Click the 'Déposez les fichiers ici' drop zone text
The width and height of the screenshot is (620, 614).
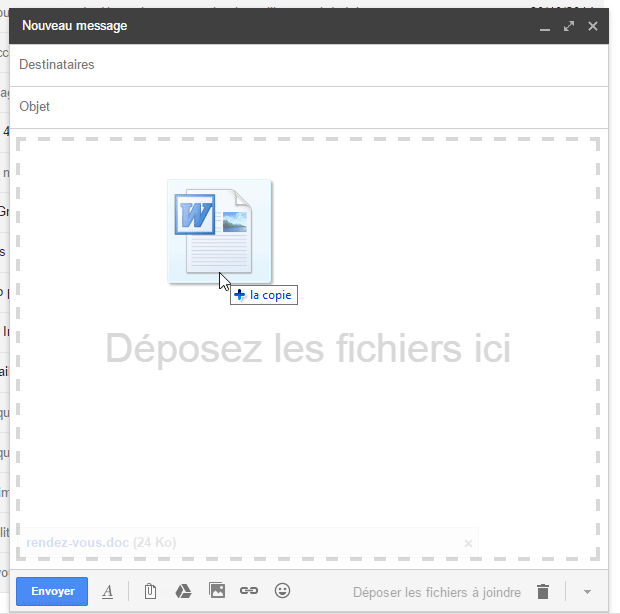[x=308, y=348]
